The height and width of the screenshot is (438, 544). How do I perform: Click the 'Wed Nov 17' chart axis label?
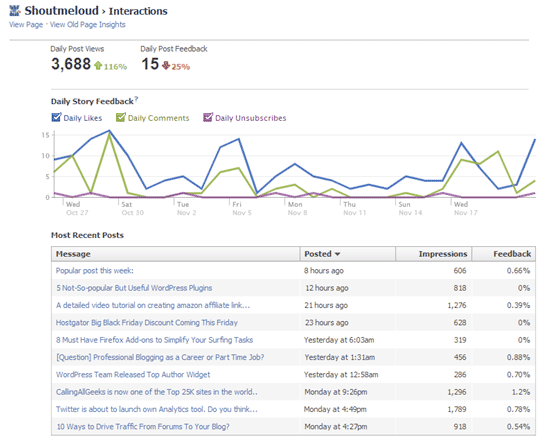[466, 209]
